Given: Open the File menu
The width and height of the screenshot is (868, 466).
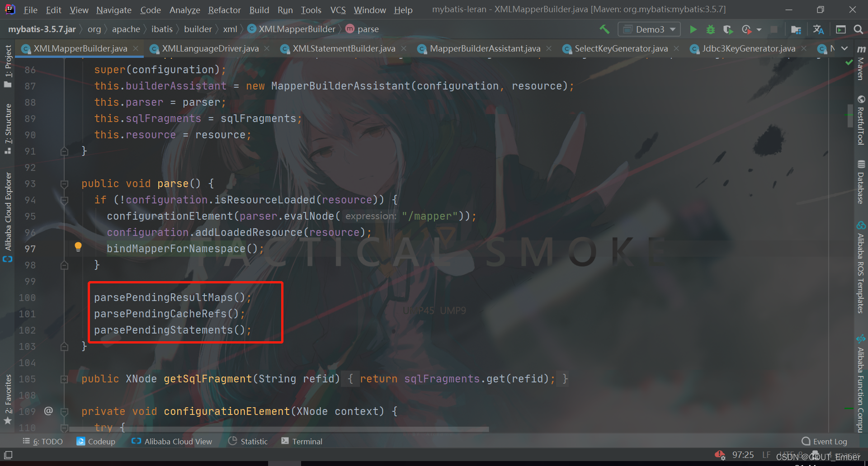Looking at the screenshot, I should 30,10.
